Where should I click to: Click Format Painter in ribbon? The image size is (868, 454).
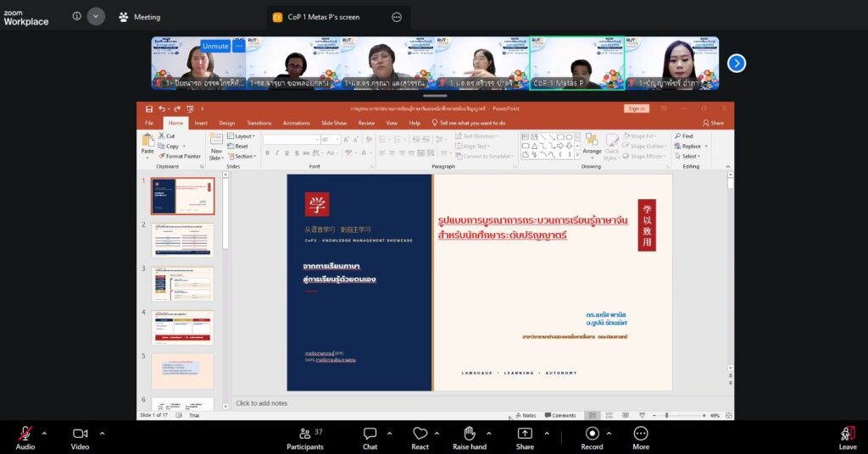pos(180,157)
